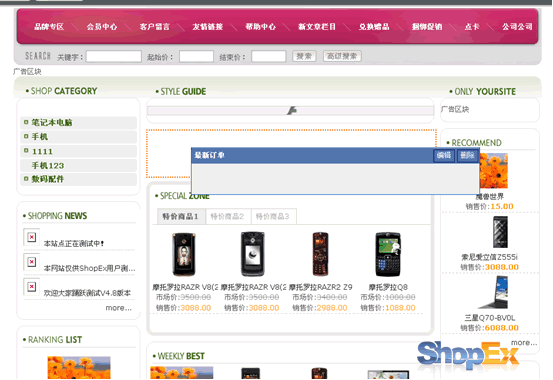Viewport: 553px width, 380px height.
Task: Open 兑换赠品 in the navigation bar
Action: coord(374,27)
